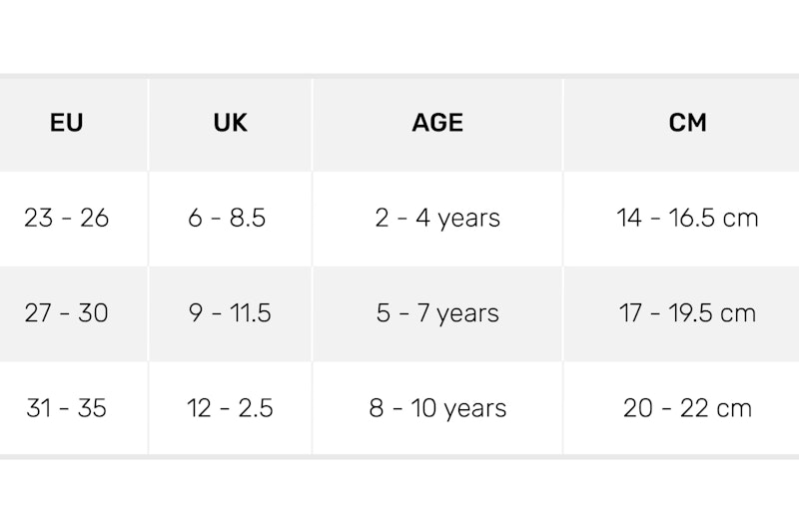Select the 5 - 7 years age cell
Screen dimensions: 799x532
click(x=437, y=312)
